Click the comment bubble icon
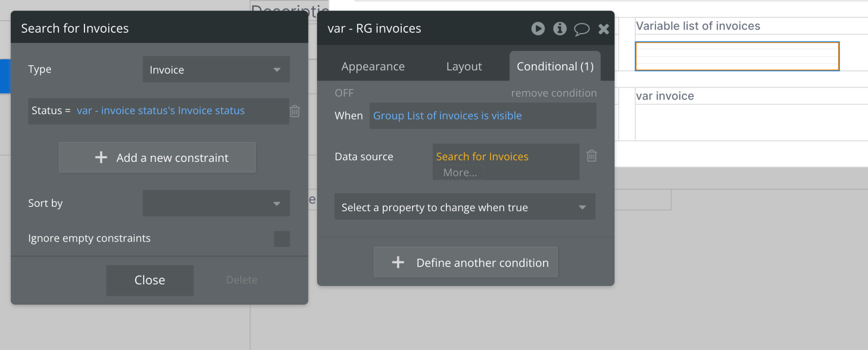868x350 pixels. 581,29
